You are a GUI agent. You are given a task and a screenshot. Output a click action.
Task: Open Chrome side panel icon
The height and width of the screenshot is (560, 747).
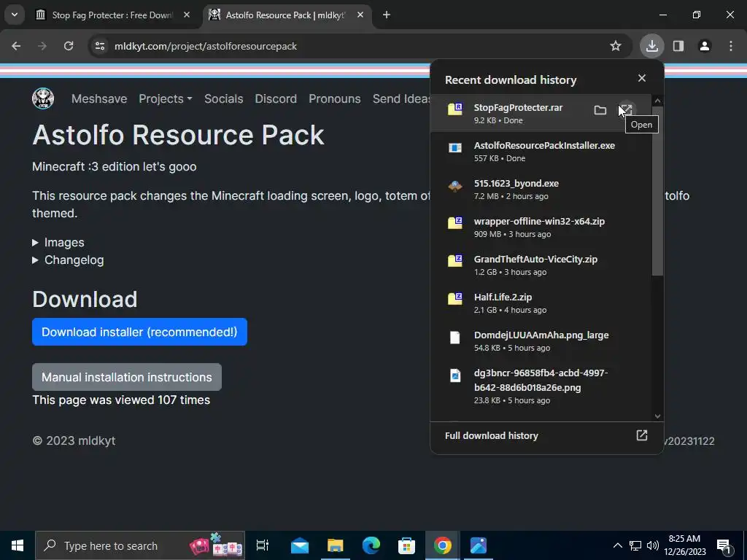pos(678,46)
